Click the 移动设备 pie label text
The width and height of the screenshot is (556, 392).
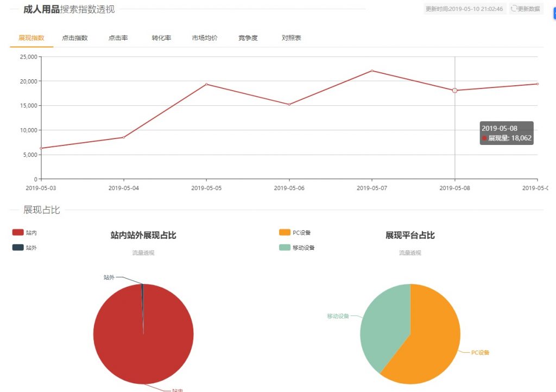(338, 316)
